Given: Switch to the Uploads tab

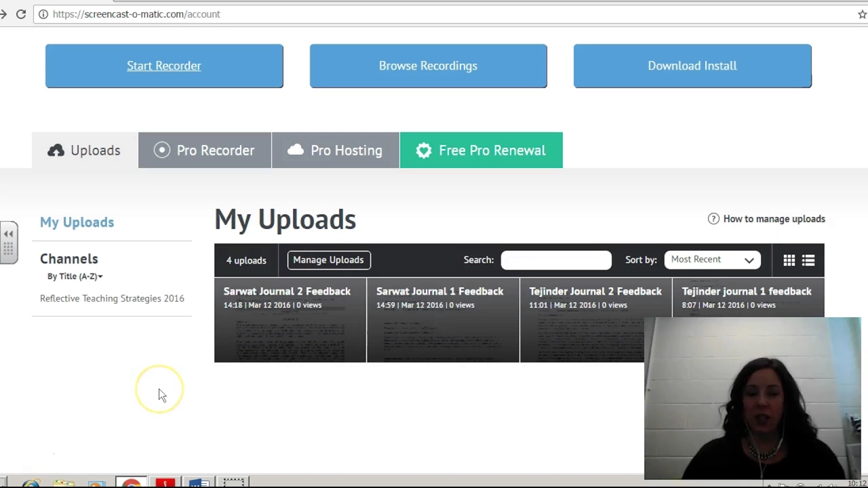Looking at the screenshot, I should (x=85, y=150).
